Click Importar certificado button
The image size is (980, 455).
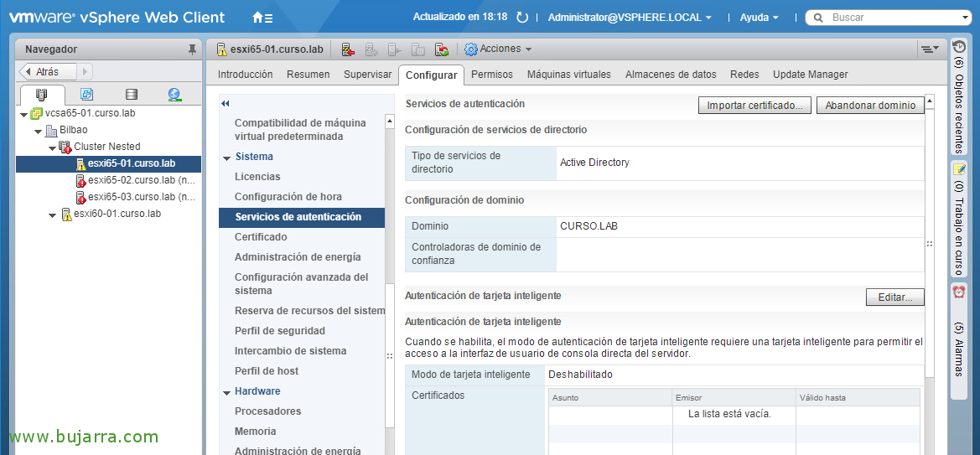[x=754, y=106]
